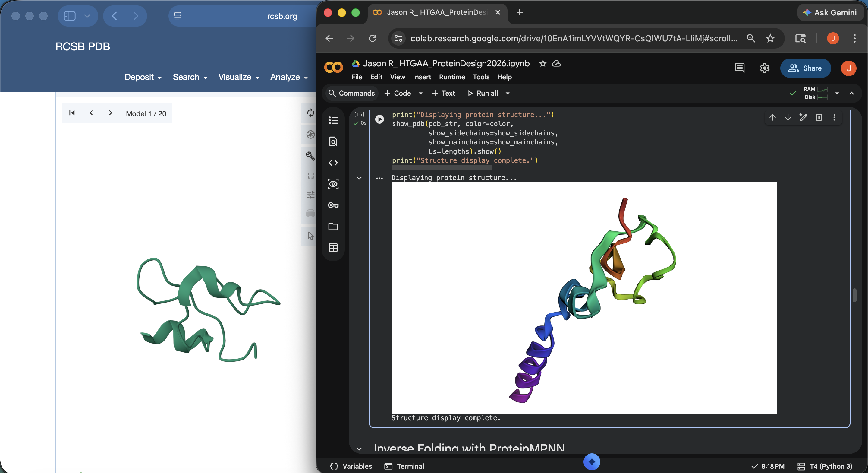Open a new Chrome tab
This screenshot has width=868, height=473.
pyautogui.click(x=520, y=12)
